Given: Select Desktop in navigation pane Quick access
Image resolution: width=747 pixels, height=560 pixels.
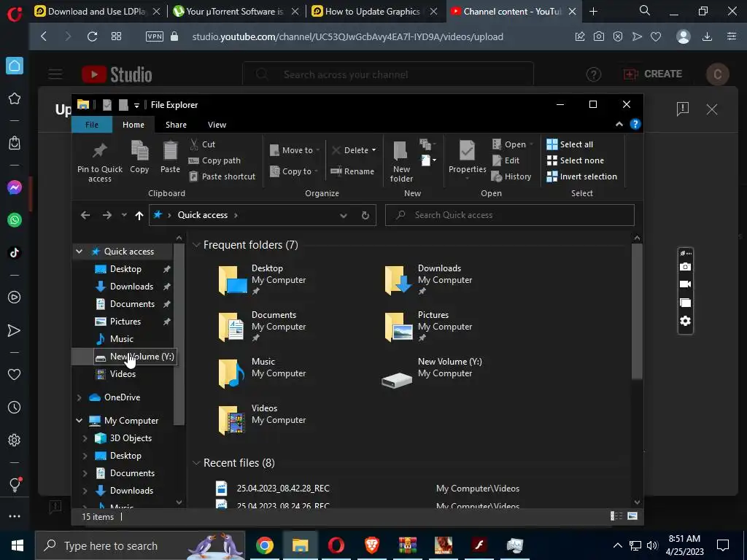Looking at the screenshot, I should pyautogui.click(x=125, y=269).
